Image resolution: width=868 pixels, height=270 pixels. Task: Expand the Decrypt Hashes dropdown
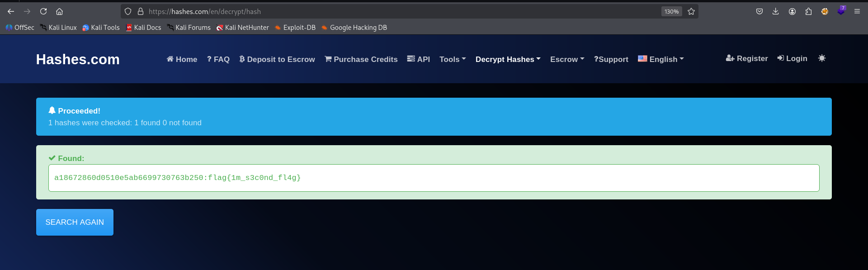point(508,59)
